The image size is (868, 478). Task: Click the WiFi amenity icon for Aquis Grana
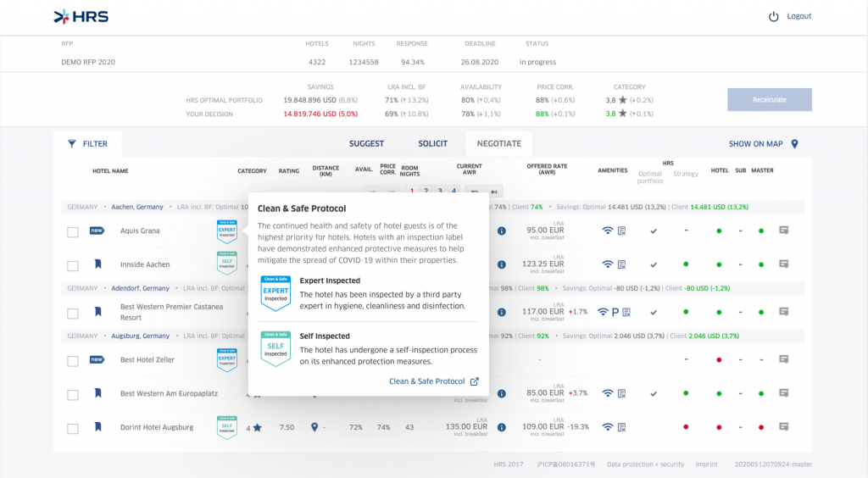coord(607,231)
